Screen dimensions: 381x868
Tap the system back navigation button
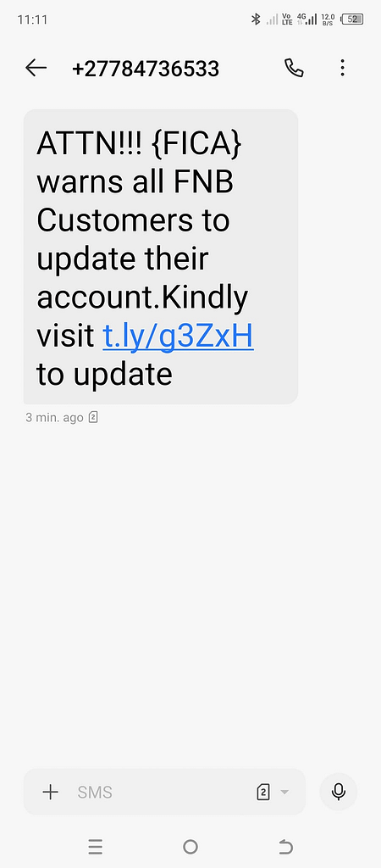[285, 847]
